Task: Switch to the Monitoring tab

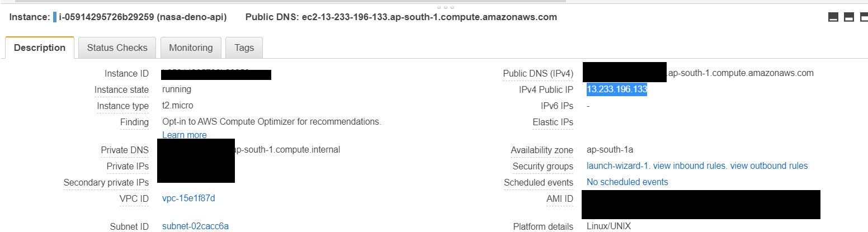Action: 191,48
